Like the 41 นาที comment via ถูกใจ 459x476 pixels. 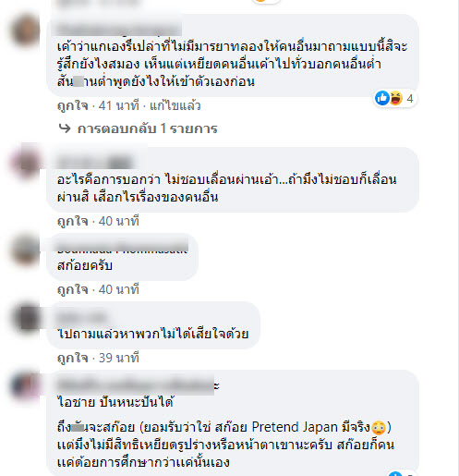73,105
